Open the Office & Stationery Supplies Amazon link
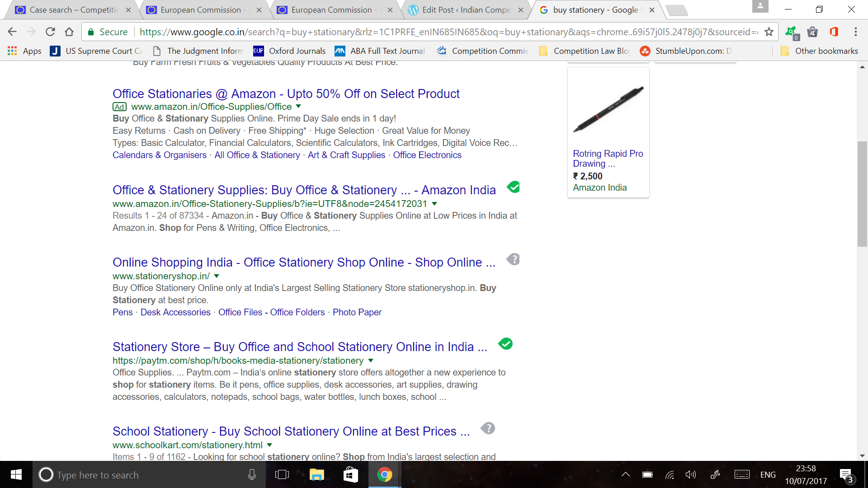 (x=304, y=190)
